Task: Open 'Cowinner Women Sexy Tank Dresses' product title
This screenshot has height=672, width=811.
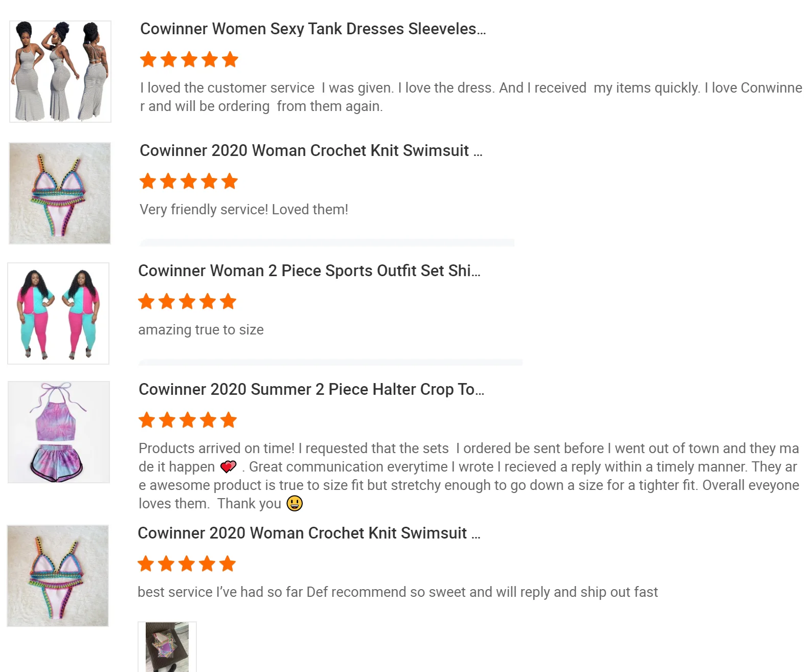Action: click(x=313, y=29)
